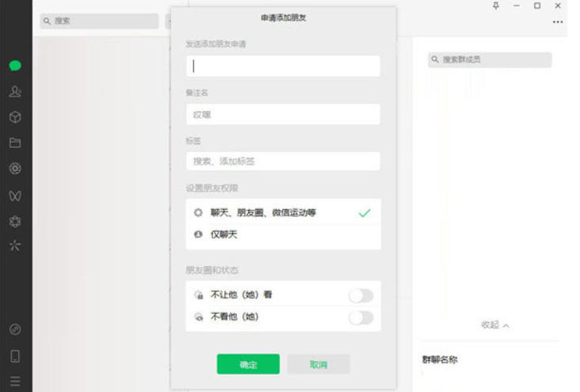
Task: Open the Contacts icon in sidebar
Action: point(15,91)
